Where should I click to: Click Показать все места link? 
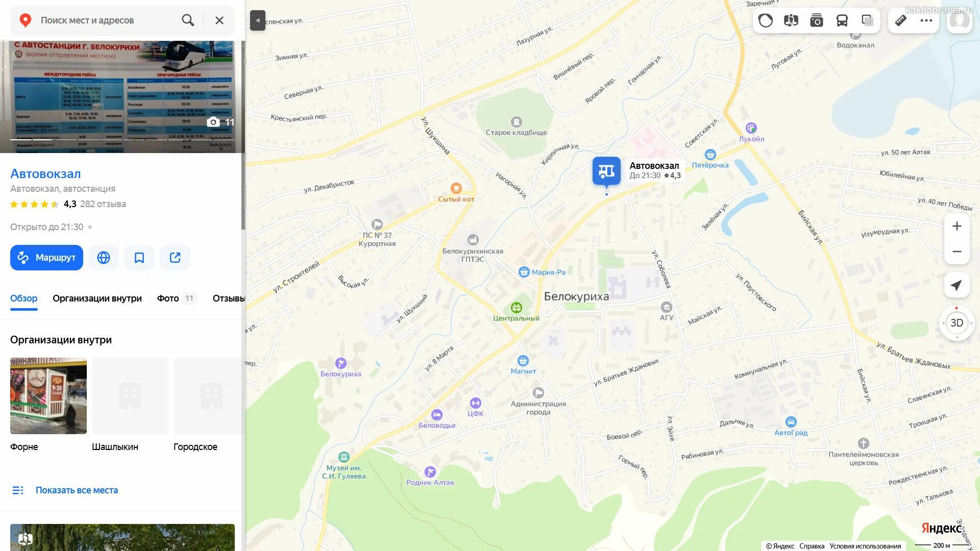coord(77,490)
